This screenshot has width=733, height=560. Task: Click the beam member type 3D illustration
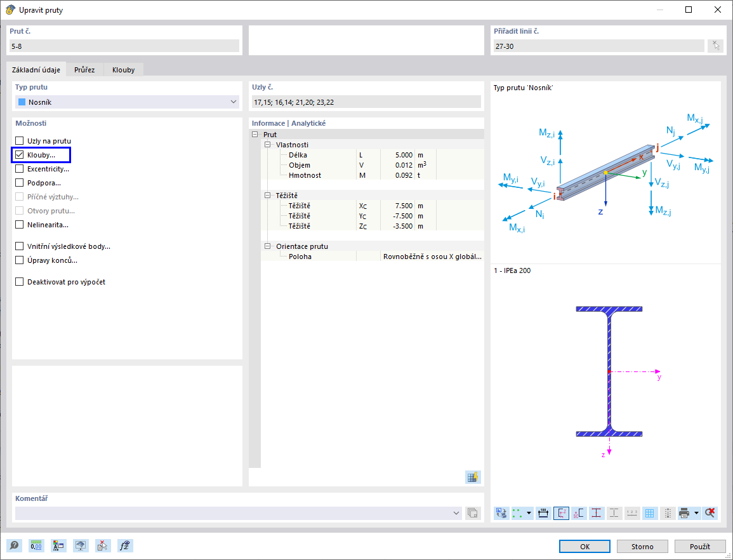605,173
